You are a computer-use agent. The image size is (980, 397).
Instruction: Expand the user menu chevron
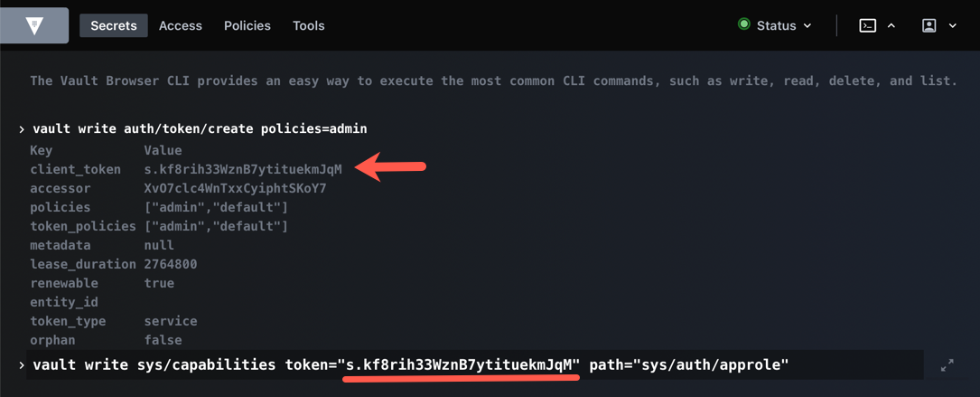(x=953, y=25)
